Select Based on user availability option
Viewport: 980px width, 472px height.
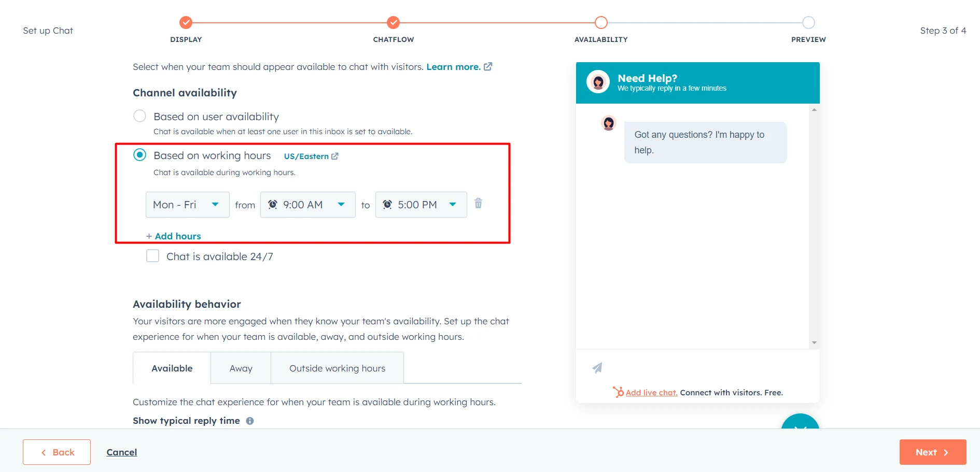pyautogui.click(x=139, y=116)
